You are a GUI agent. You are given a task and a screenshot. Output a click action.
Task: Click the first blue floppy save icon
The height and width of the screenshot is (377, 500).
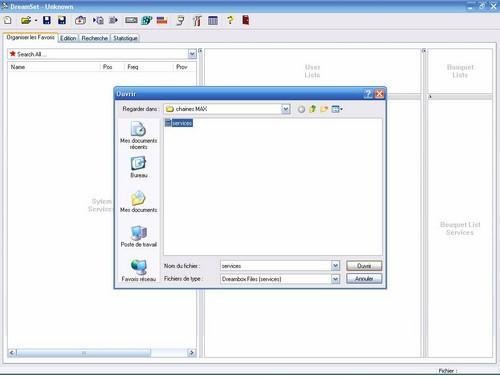pyautogui.click(x=47, y=21)
